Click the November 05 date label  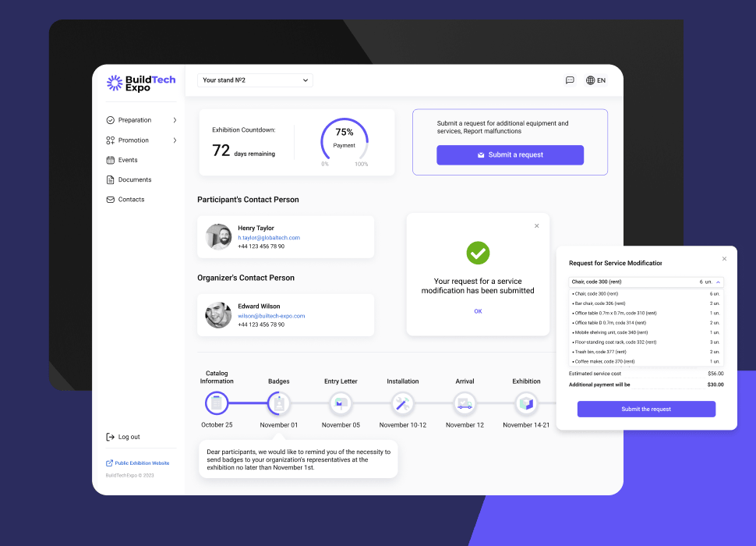click(x=341, y=425)
